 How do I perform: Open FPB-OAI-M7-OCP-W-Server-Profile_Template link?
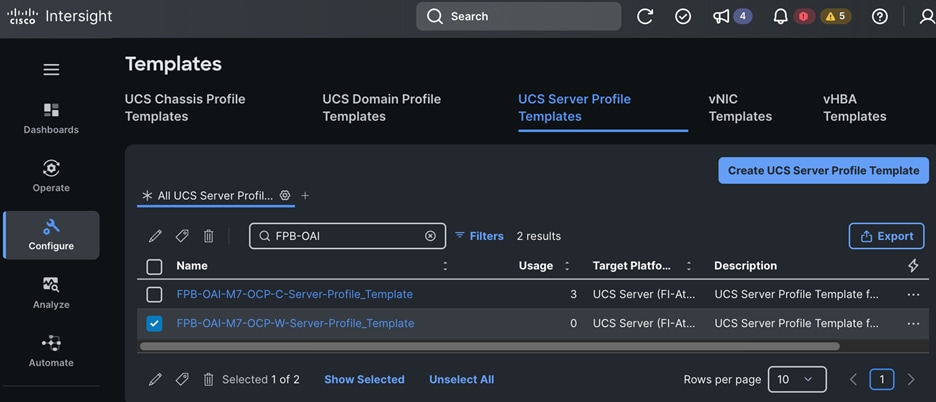point(295,324)
